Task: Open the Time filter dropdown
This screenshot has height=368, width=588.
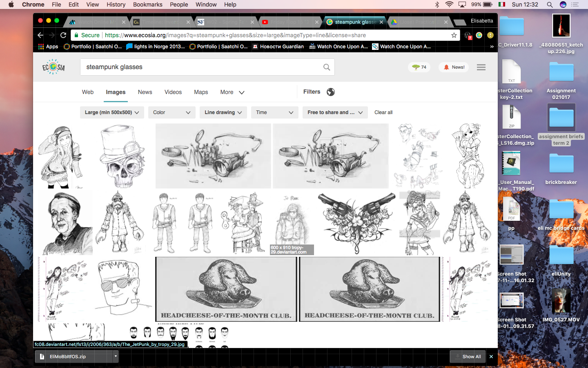Action: point(274,112)
